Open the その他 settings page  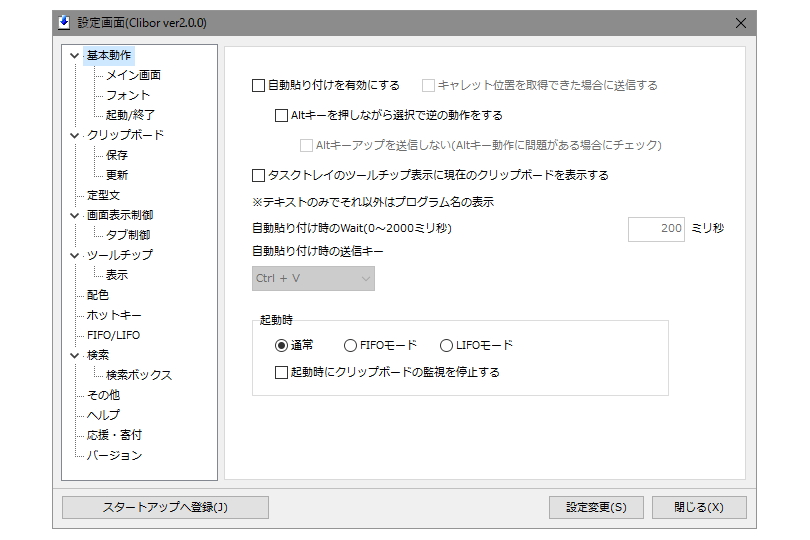click(x=103, y=395)
